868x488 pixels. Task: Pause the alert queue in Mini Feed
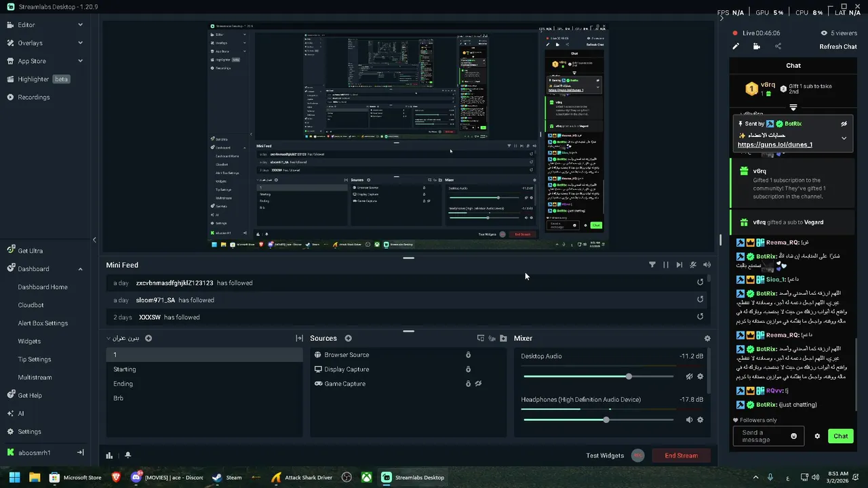click(x=666, y=265)
